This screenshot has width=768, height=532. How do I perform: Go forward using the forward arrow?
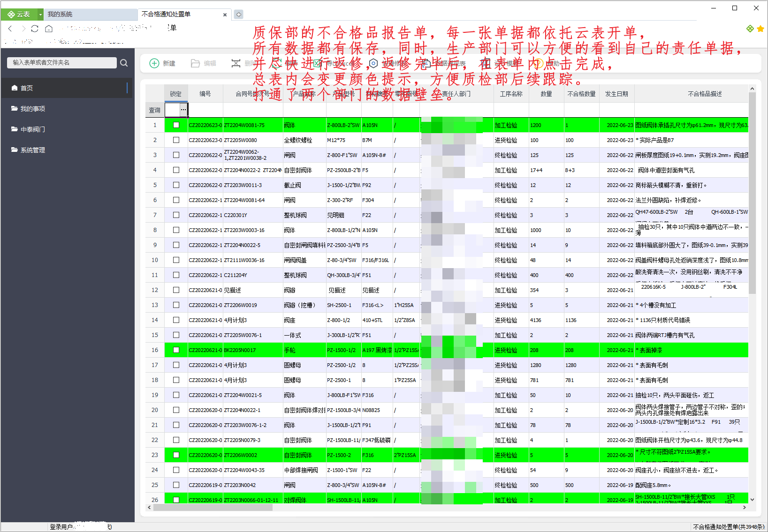[x=23, y=29]
